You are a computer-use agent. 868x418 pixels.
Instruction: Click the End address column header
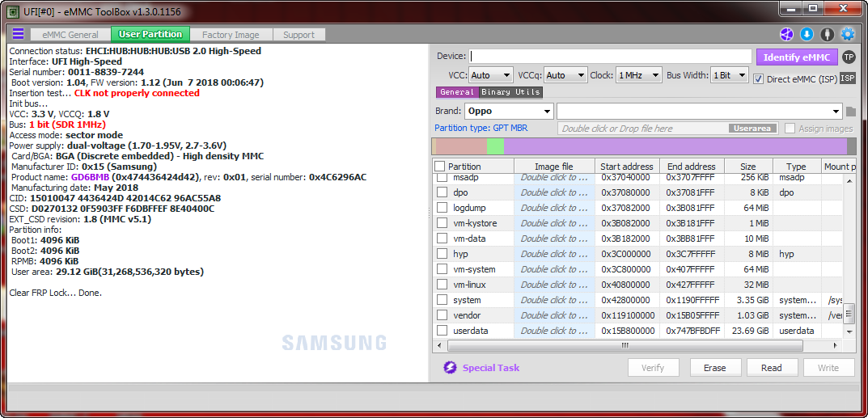pyautogui.click(x=691, y=167)
